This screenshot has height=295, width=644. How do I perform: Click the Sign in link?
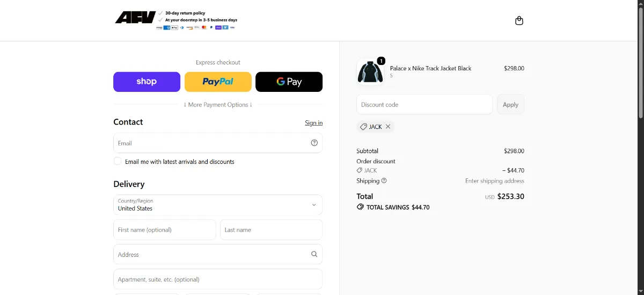[x=313, y=123]
